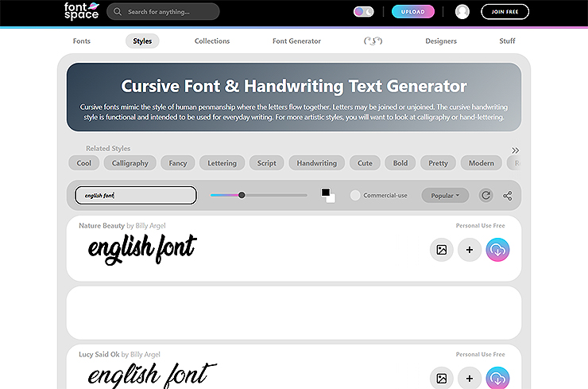Open the Stuff tab
Viewport: 588px width, 389px height.
pyautogui.click(x=507, y=41)
